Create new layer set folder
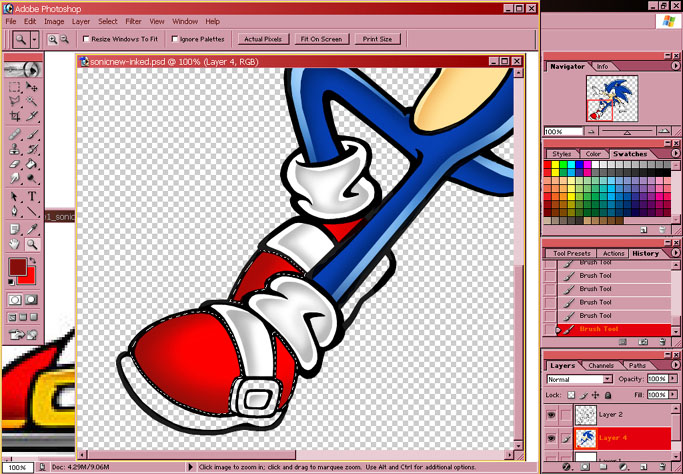 click(603, 467)
